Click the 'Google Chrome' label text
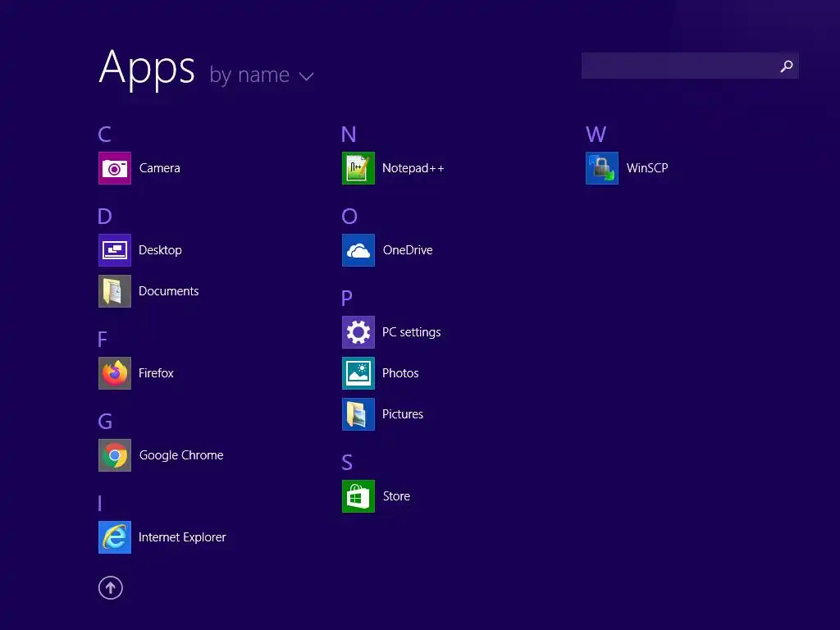The height and width of the screenshot is (630, 840). [181, 455]
